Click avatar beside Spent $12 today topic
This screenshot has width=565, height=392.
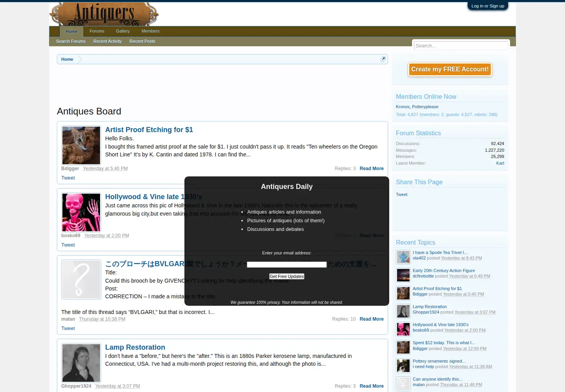point(403,347)
